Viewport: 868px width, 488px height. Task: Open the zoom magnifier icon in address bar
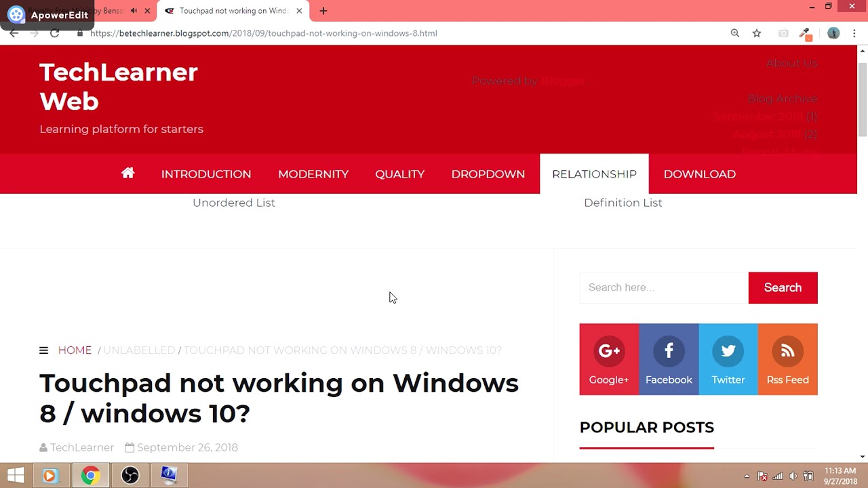click(735, 33)
